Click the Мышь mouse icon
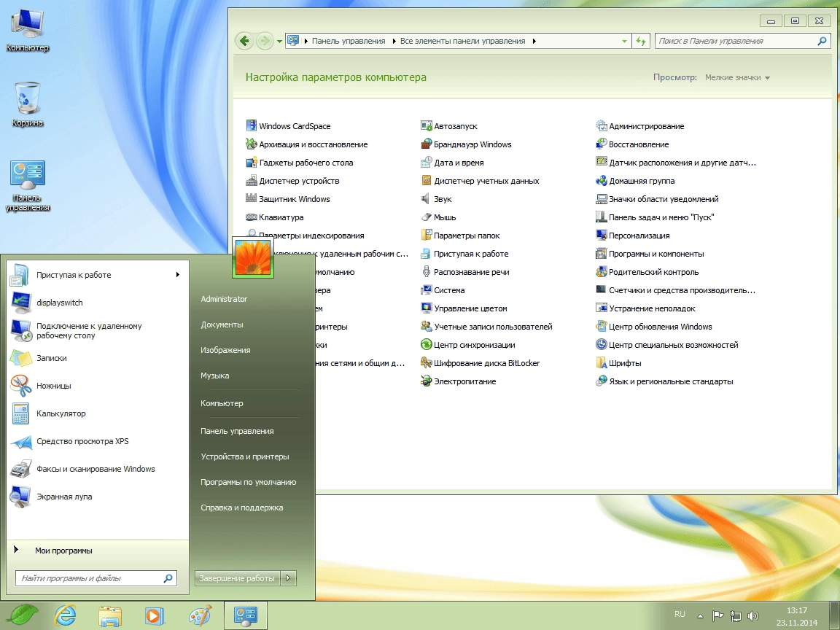 (x=427, y=217)
